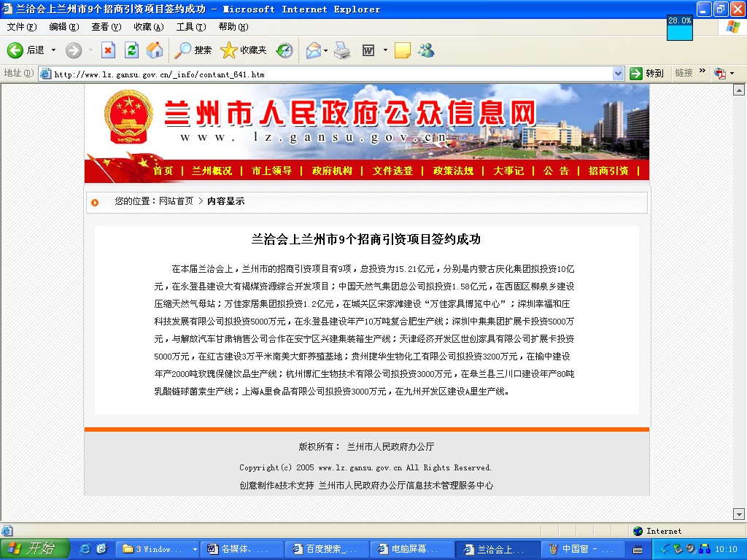This screenshot has width=747, height=560.
Task: Click national emblem logo in banner
Action: [x=128, y=117]
